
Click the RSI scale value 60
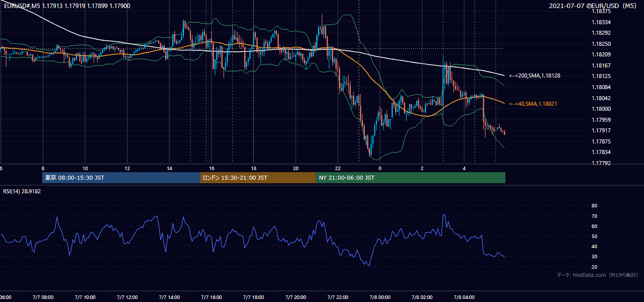click(x=594, y=226)
